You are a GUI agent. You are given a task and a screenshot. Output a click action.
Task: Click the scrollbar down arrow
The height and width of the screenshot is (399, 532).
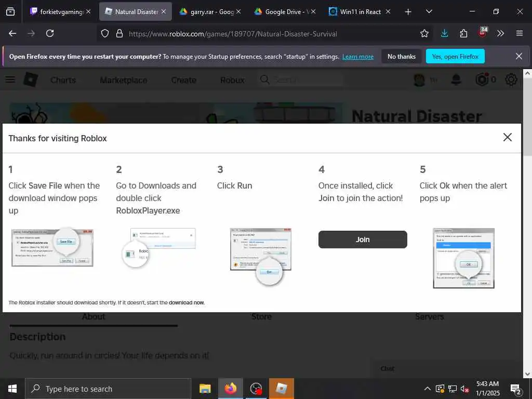[528, 374]
